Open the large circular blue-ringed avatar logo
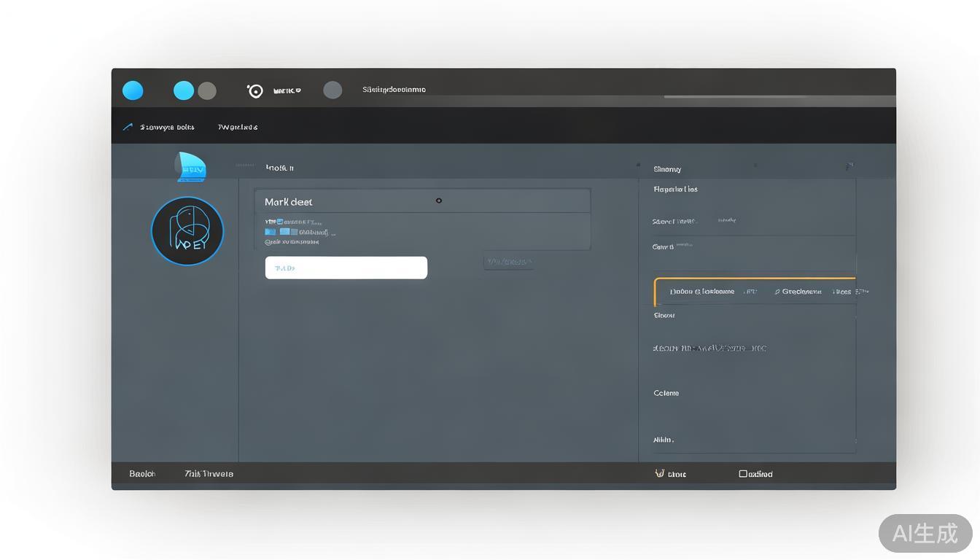Image resolution: width=980 pixels, height=560 pixels. coord(187,231)
